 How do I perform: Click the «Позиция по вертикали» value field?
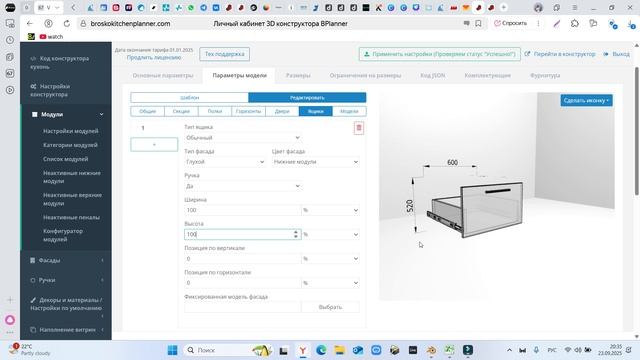[x=243, y=258]
